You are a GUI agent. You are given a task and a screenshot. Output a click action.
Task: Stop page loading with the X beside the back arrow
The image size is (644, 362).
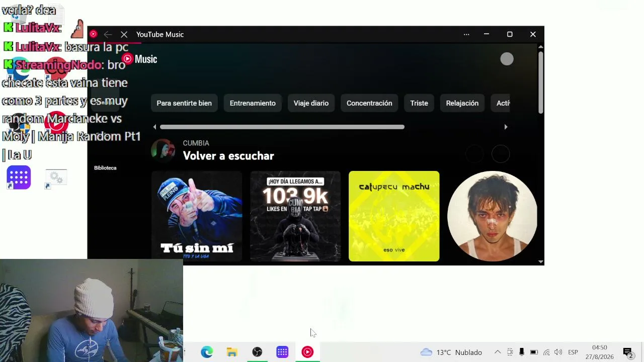(124, 34)
